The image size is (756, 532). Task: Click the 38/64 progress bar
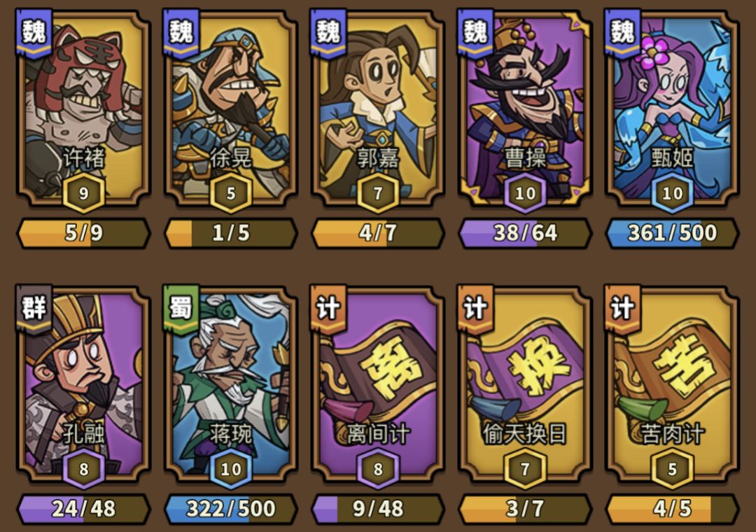coord(525,233)
